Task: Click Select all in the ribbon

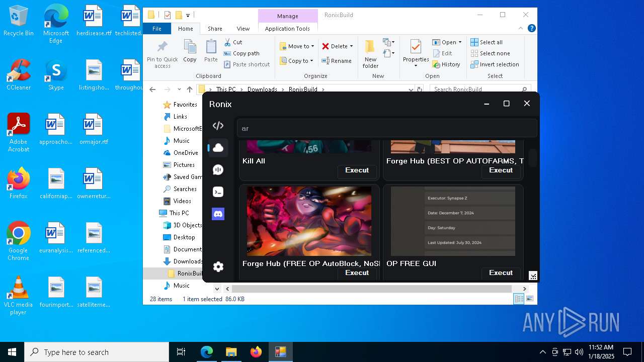Action: (487, 42)
